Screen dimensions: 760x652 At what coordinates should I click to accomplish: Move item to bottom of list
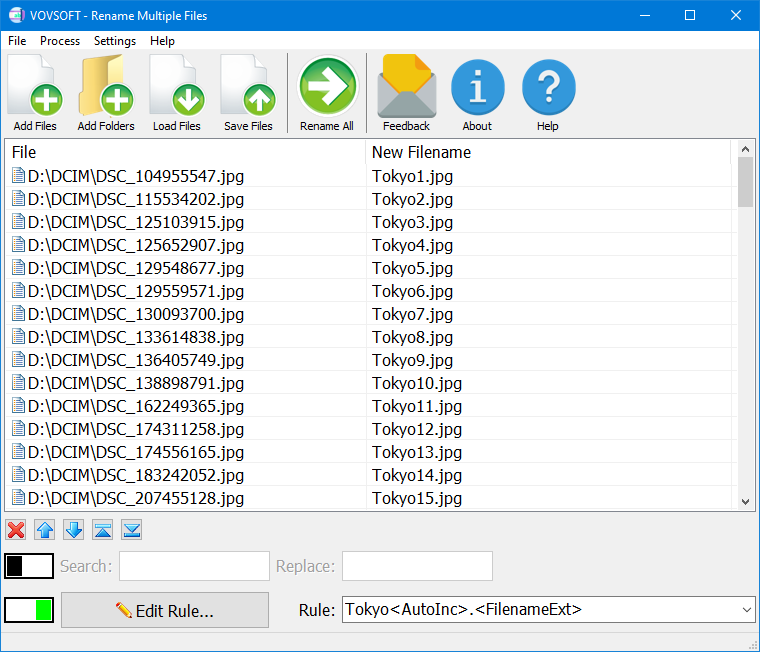(132, 530)
